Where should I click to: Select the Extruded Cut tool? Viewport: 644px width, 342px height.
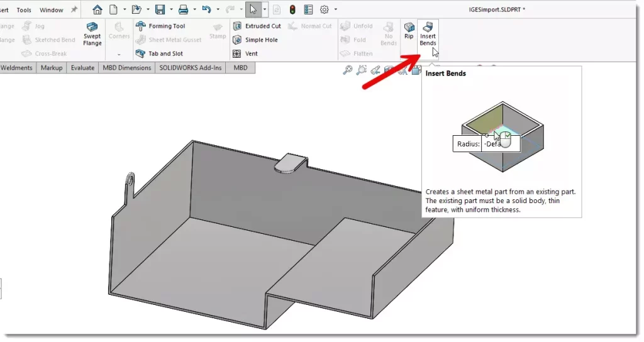[257, 26]
